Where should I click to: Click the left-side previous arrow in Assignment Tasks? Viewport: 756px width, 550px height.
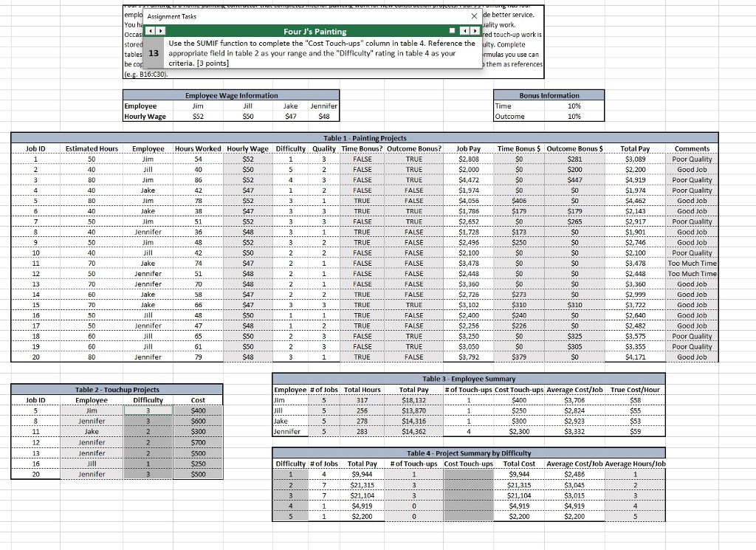click(x=151, y=31)
